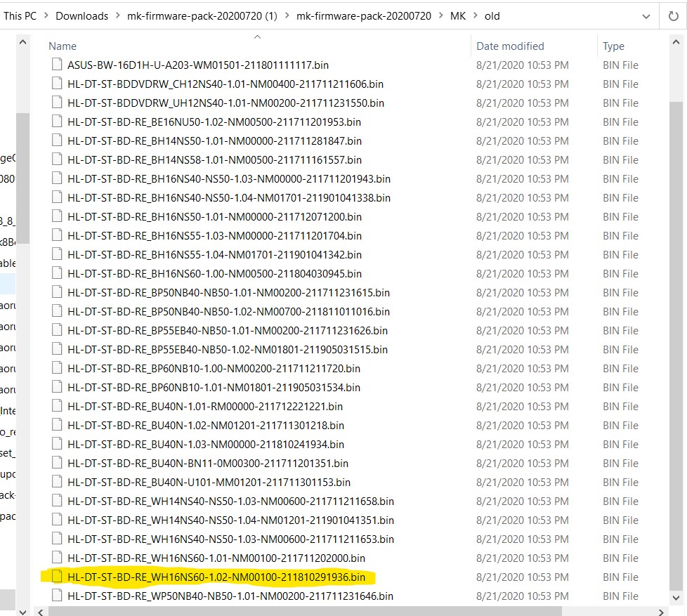The height and width of the screenshot is (616, 687).
Task: Click icon of WH16NS40-NS50-1.03-NM00600 file
Action: tap(56, 538)
